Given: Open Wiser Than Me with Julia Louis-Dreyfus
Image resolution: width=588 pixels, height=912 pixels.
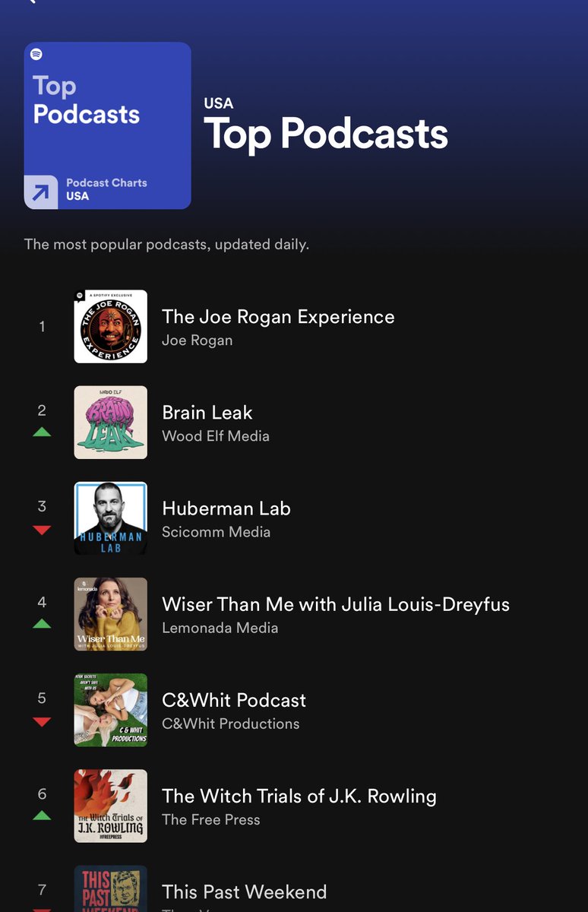Looking at the screenshot, I should click(x=336, y=604).
